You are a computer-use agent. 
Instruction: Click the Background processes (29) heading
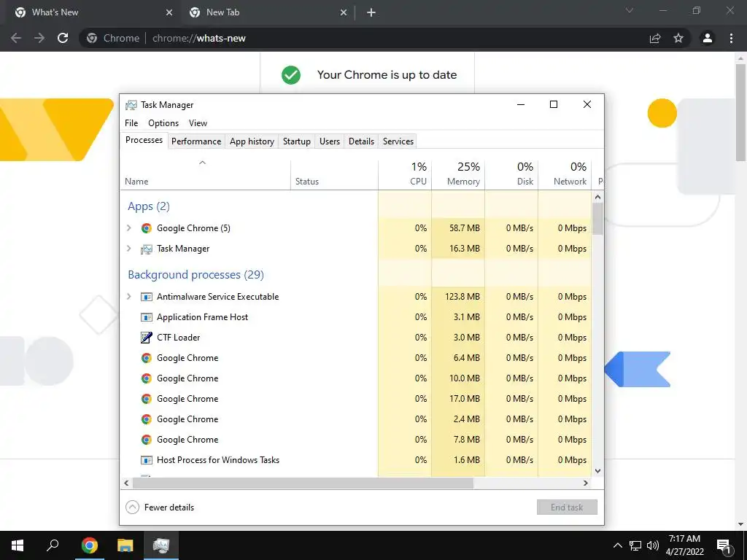point(196,275)
